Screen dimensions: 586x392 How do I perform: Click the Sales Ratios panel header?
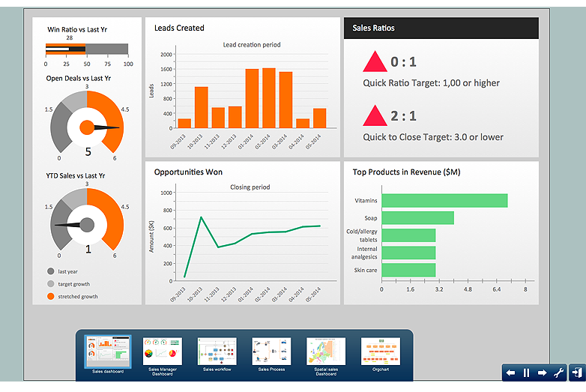click(x=441, y=28)
